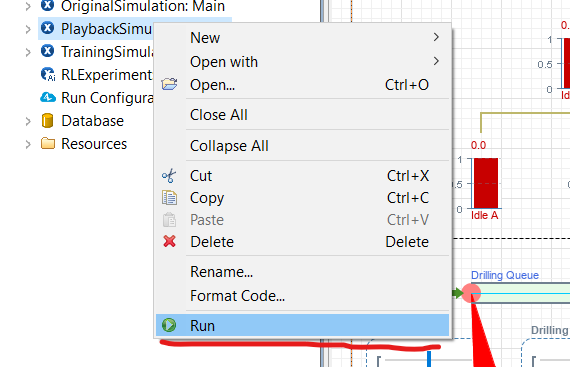Expand the PlaybackSimulation tree node
570x367 pixels.
pos(28,29)
